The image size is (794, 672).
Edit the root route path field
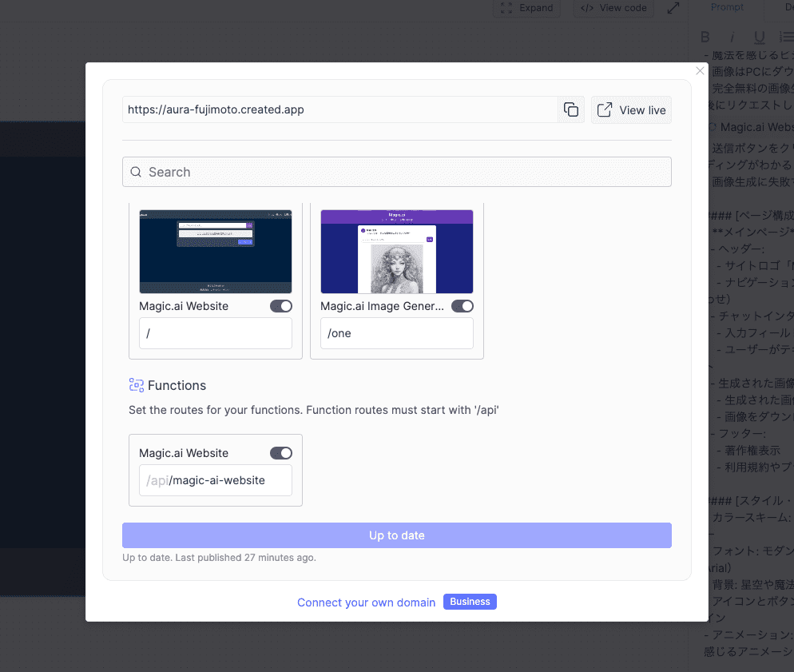(x=216, y=333)
